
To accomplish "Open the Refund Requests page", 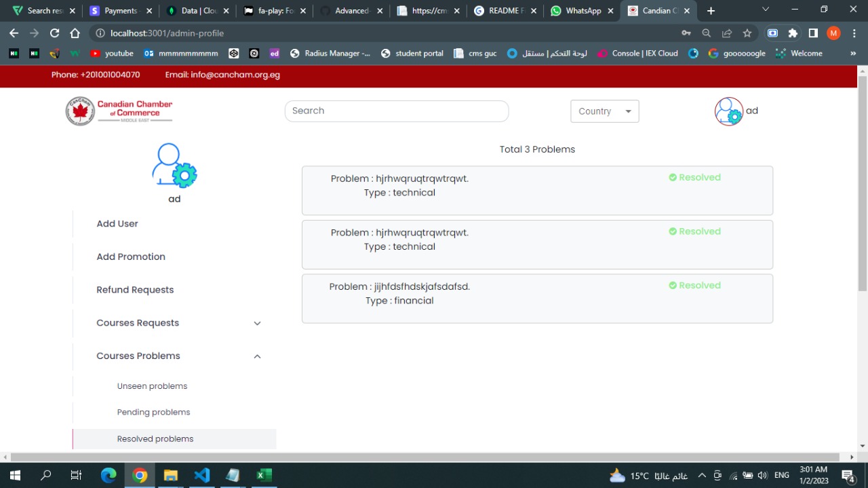I will pyautogui.click(x=134, y=289).
